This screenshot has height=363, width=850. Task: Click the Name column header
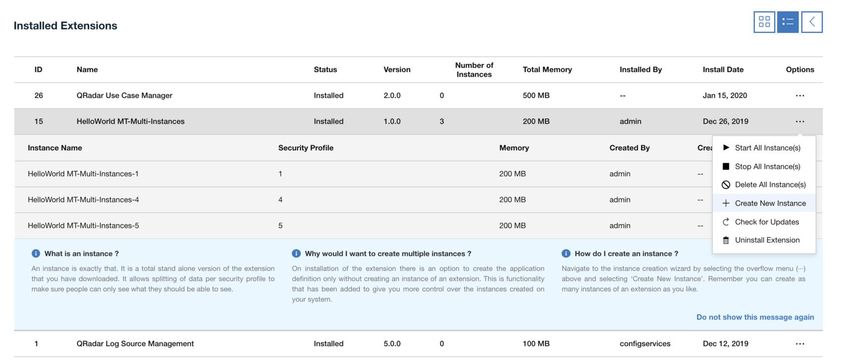87,69
